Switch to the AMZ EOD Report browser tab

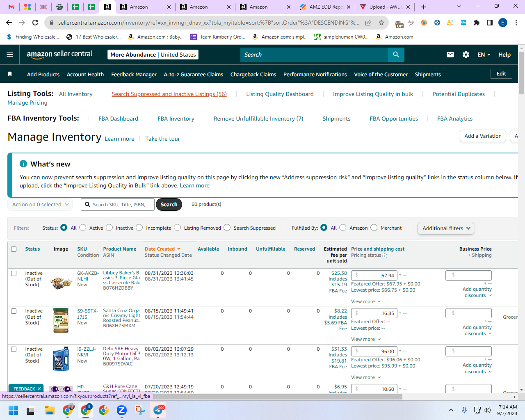(x=326, y=7)
